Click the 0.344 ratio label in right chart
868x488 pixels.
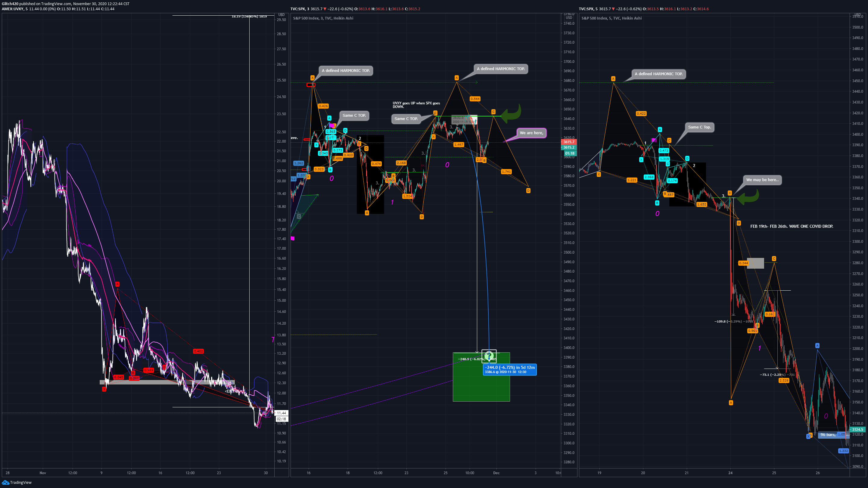click(x=743, y=263)
